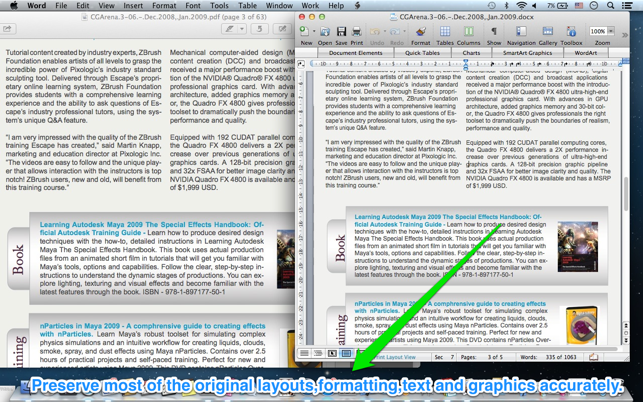Click spelling and grammar status book icon
643x402 pixels.
593,357
